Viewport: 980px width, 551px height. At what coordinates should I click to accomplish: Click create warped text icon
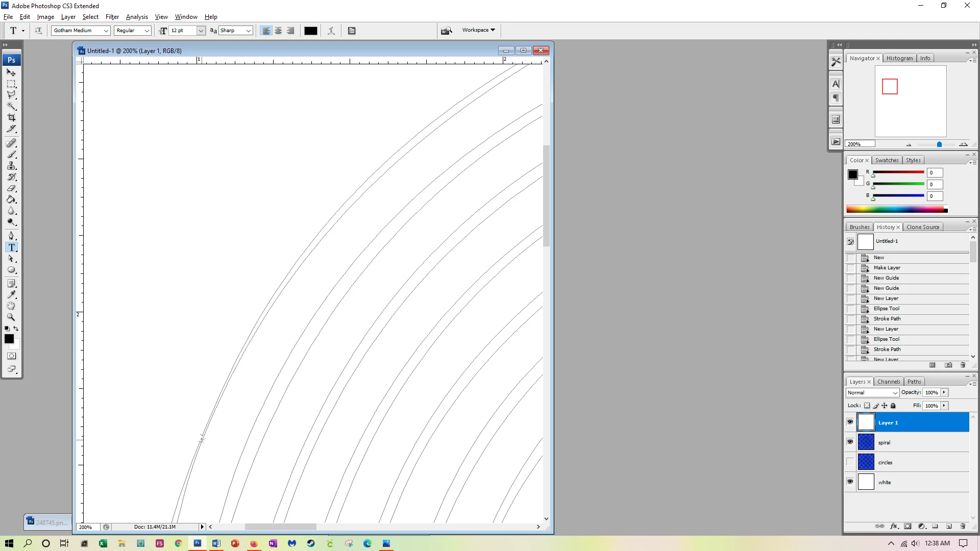tap(331, 31)
